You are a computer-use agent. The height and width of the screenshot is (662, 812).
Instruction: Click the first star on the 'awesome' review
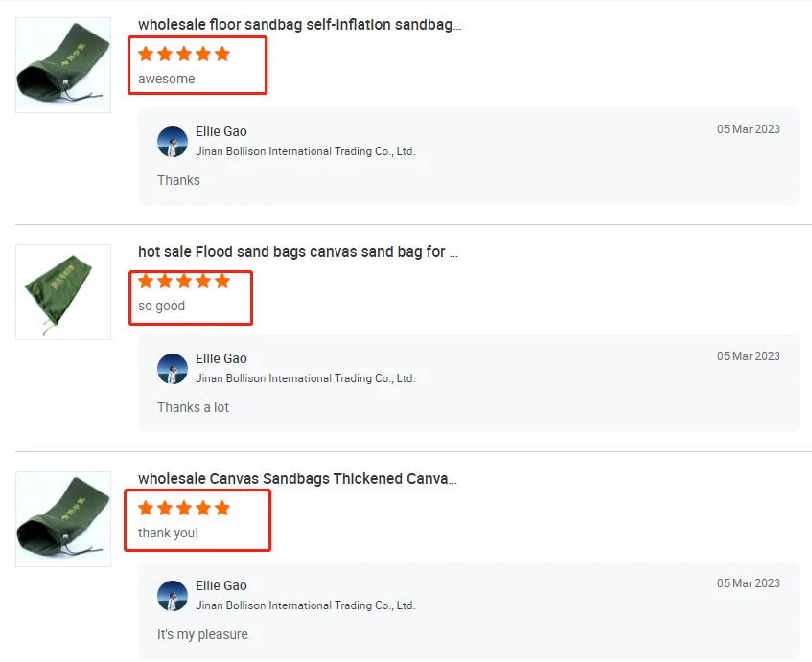pos(146,54)
